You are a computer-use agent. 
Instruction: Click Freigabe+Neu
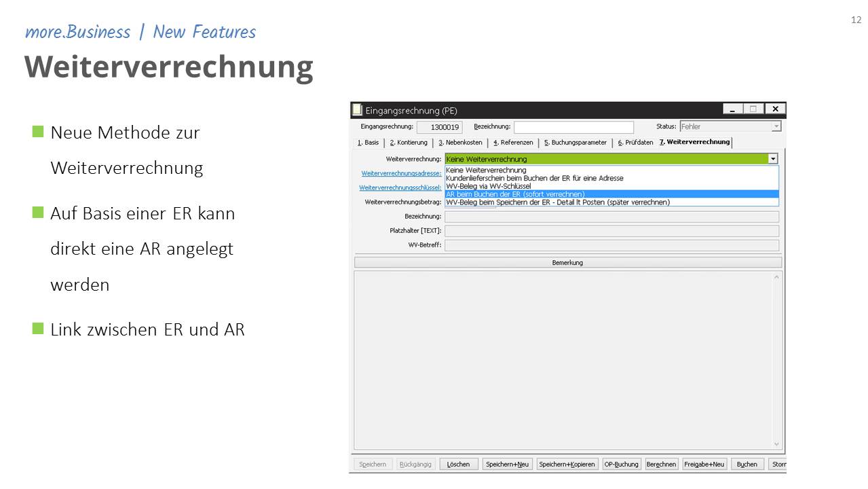[704, 465]
